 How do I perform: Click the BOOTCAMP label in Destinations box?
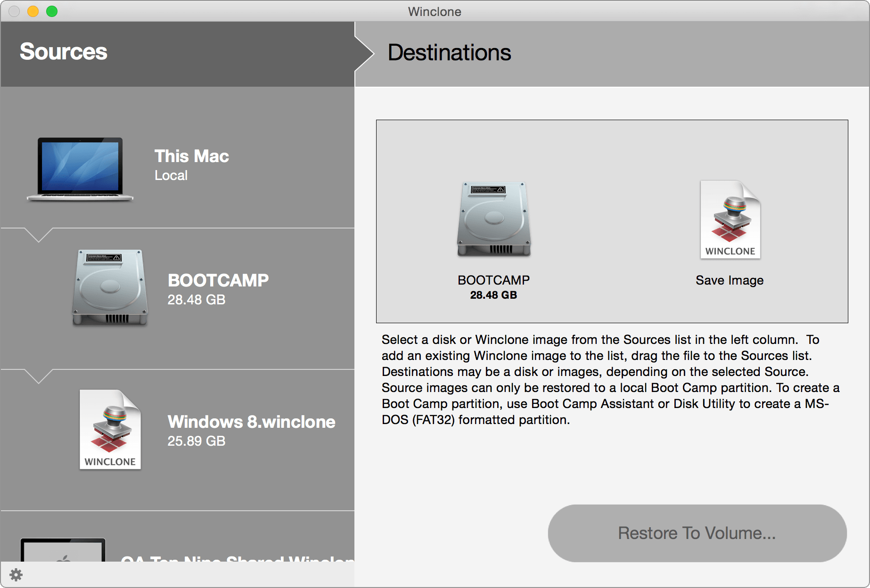(493, 280)
